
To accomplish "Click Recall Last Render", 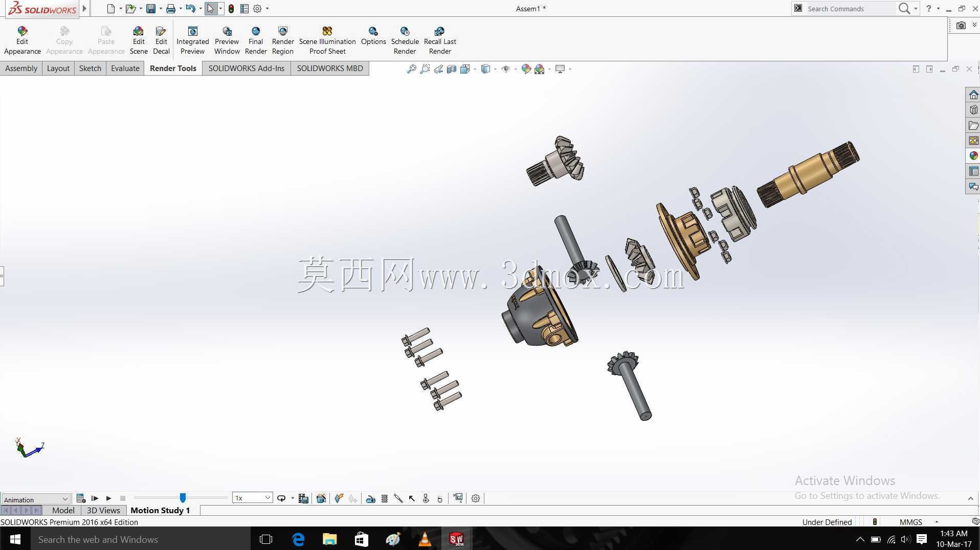I will click(x=440, y=40).
